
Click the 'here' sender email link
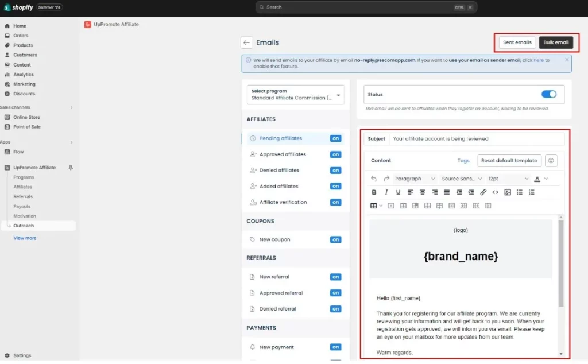tap(539, 60)
